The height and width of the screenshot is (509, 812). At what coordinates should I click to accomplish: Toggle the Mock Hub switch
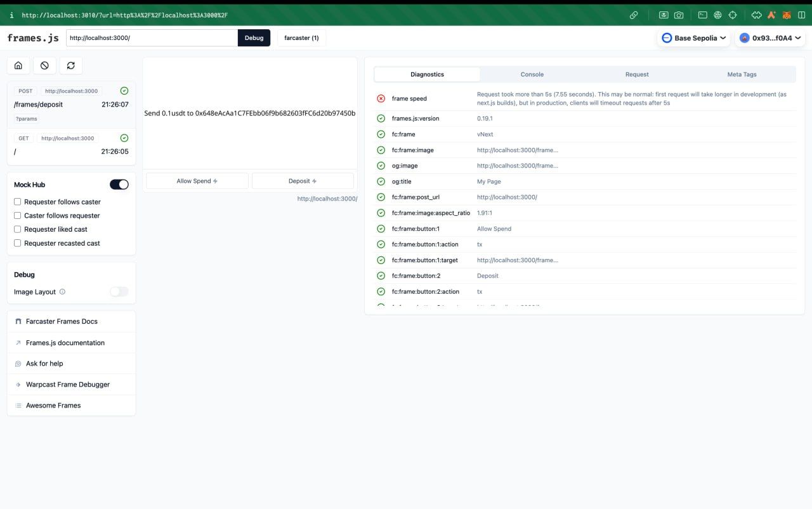[x=119, y=185]
